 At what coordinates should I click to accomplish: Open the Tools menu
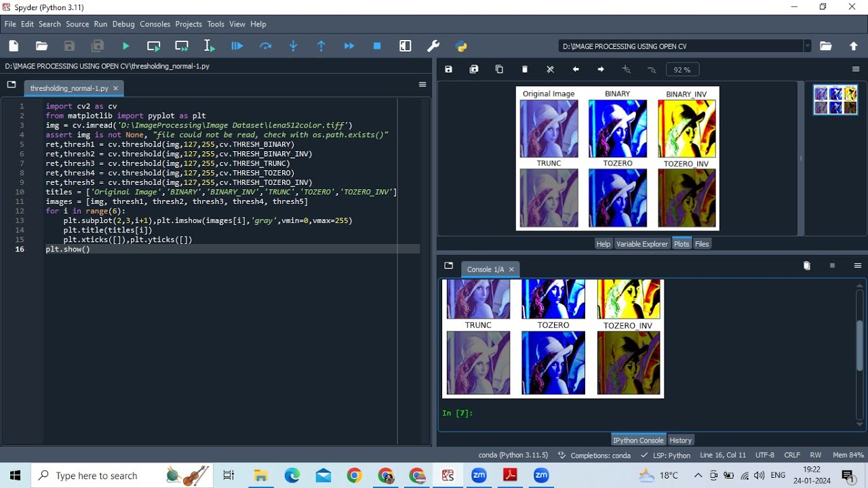pyautogui.click(x=216, y=24)
